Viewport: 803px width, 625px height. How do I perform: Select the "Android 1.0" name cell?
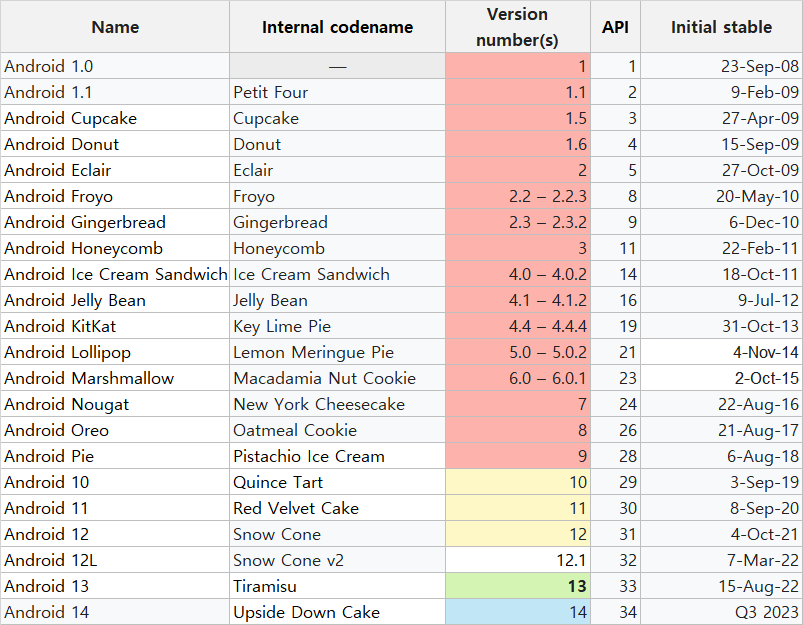115,66
